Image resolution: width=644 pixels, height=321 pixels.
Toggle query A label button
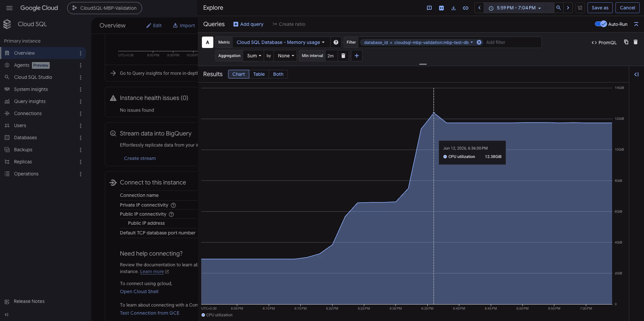click(208, 42)
